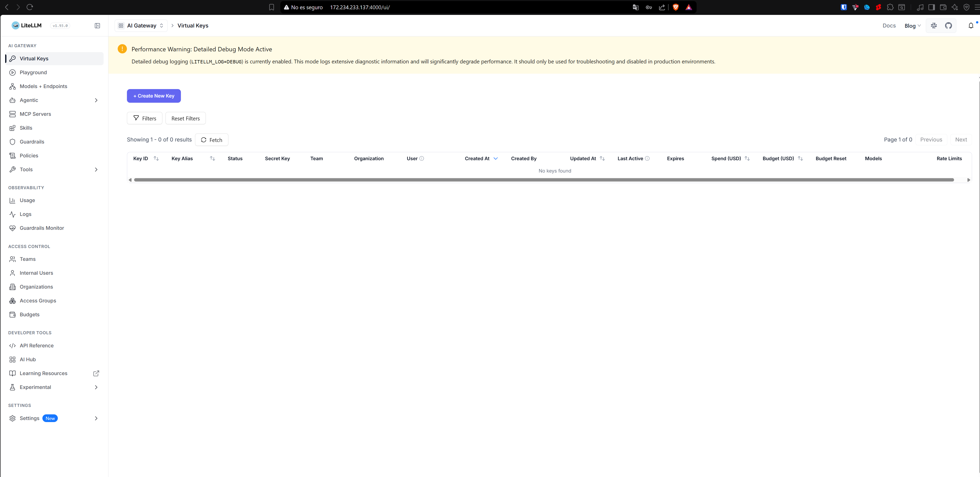Expand the Settings menu section
This screenshot has width=980, height=477.
pos(96,418)
